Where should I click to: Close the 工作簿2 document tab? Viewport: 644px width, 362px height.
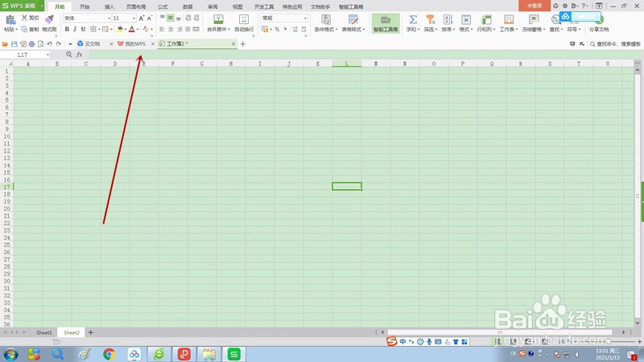[233, 44]
